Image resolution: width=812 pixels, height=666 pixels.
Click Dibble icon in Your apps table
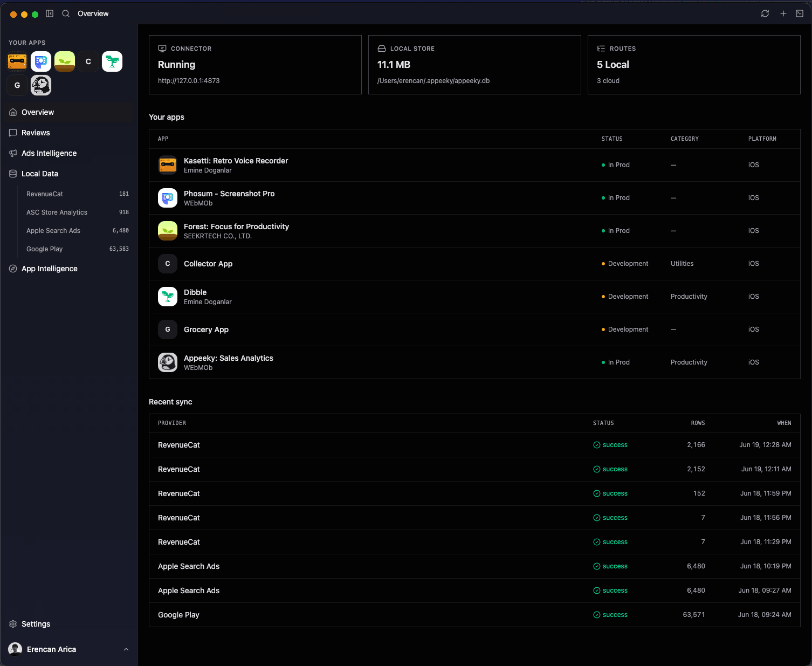pos(168,297)
